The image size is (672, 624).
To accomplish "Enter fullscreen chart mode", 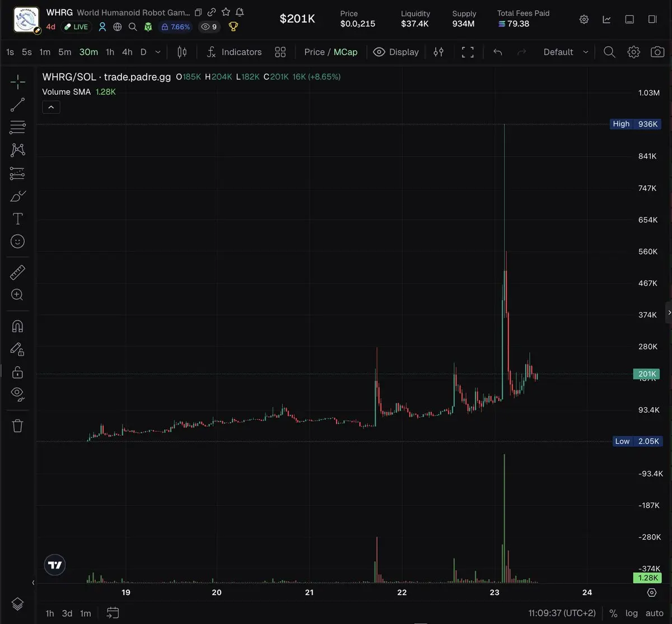I will point(468,52).
